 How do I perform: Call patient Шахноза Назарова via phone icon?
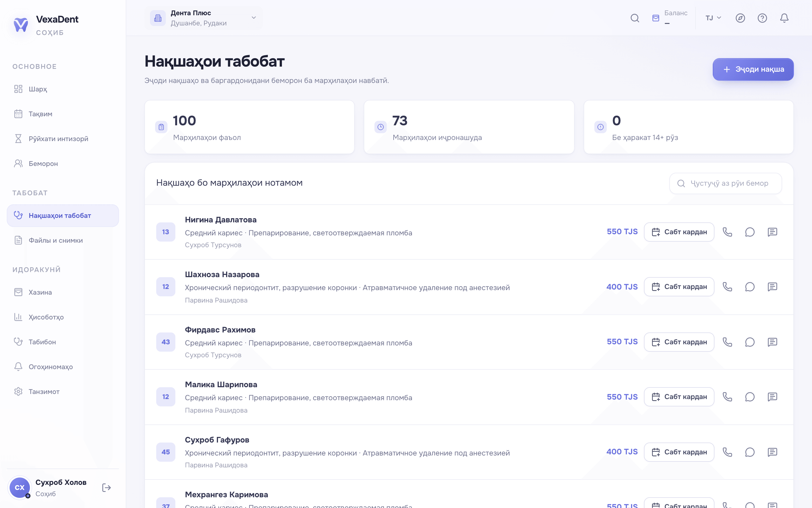click(727, 286)
